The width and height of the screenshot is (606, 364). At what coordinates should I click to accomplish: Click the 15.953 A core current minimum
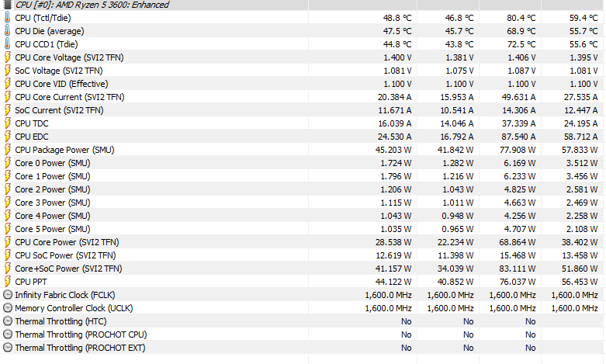click(456, 96)
